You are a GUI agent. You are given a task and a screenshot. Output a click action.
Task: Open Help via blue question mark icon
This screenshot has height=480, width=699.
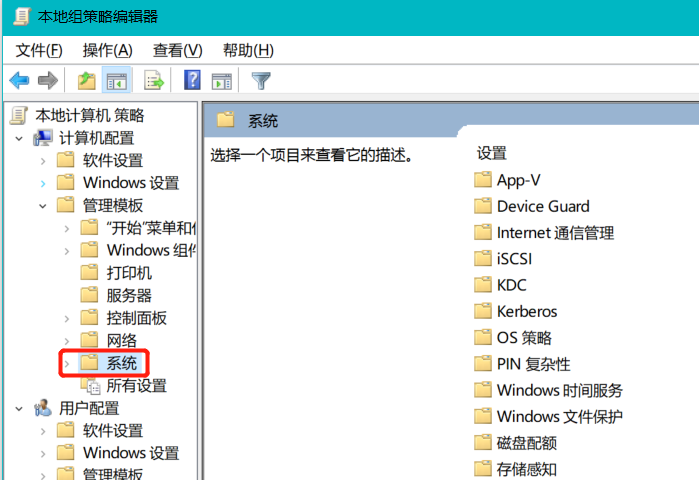pos(193,81)
